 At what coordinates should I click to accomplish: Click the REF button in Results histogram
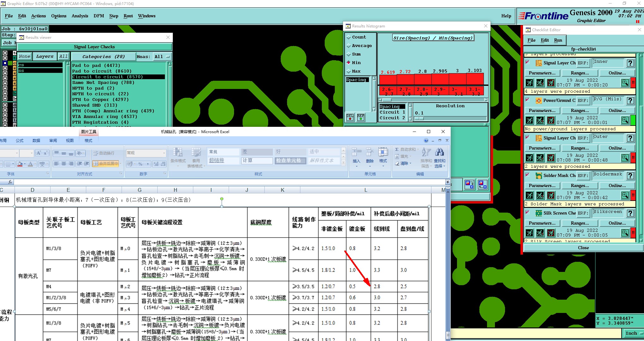point(361,118)
